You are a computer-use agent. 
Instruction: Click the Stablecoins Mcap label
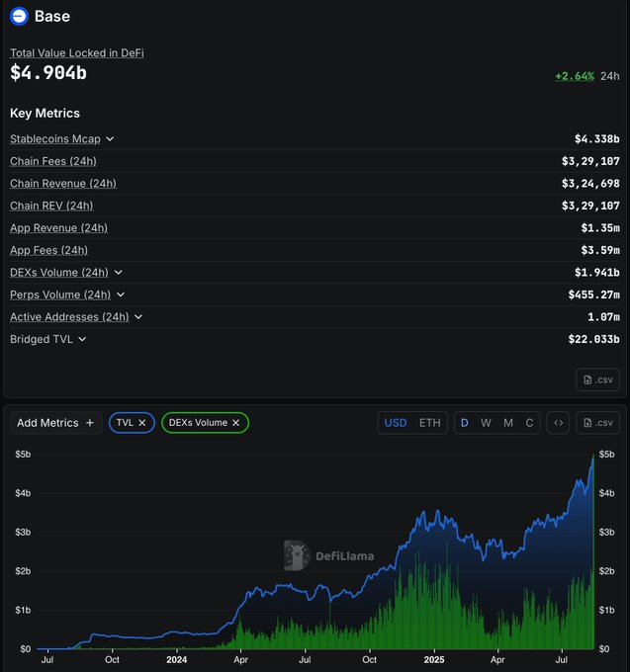pyautogui.click(x=55, y=139)
